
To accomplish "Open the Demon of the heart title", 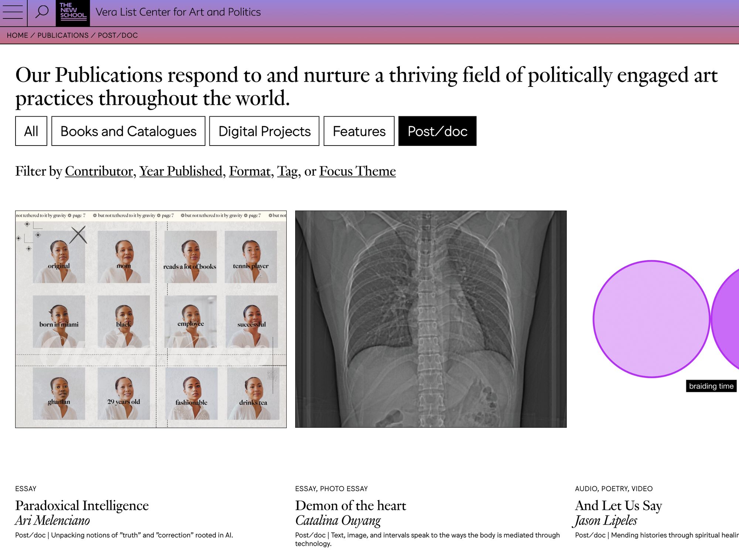I will [350, 506].
